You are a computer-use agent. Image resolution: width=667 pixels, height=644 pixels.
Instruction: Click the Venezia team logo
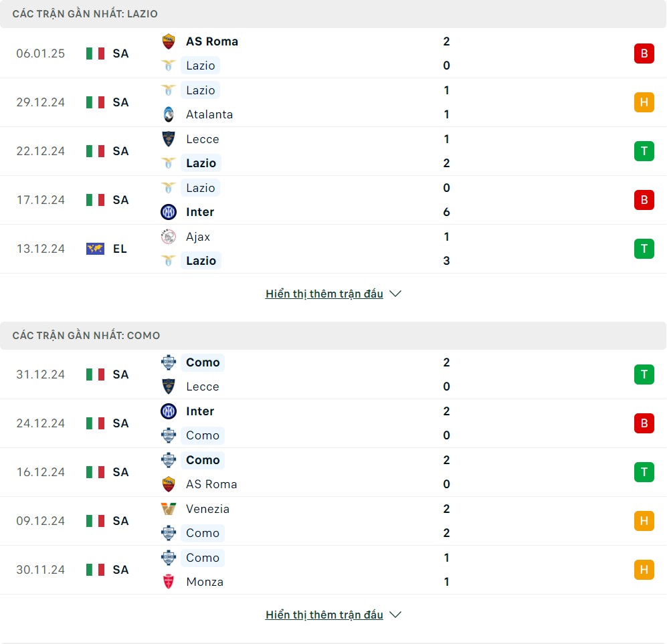pyautogui.click(x=169, y=509)
